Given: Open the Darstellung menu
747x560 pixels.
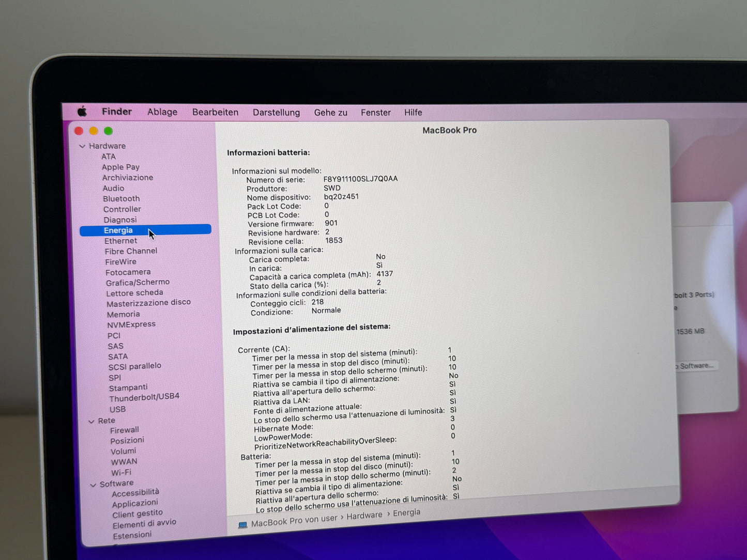Looking at the screenshot, I should click(x=276, y=112).
